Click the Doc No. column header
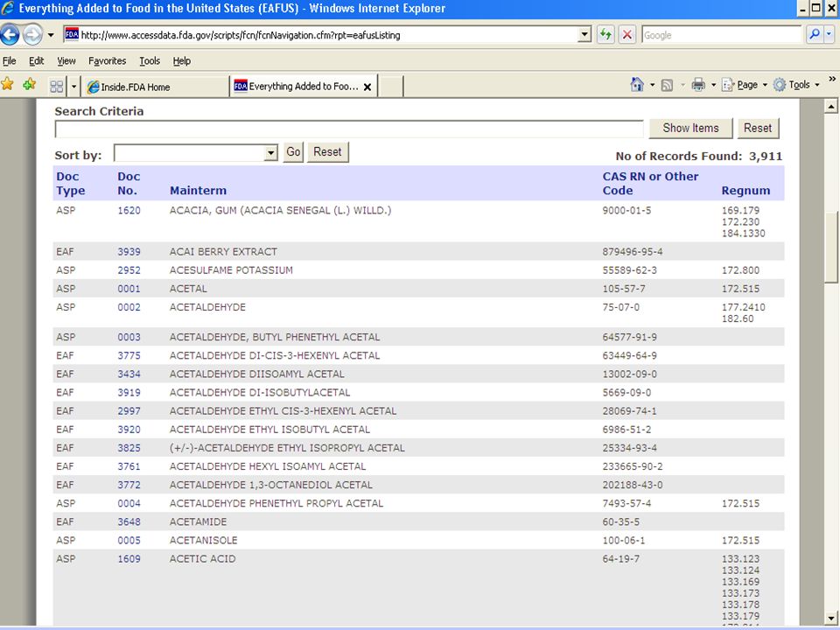The image size is (840, 630). (129, 183)
